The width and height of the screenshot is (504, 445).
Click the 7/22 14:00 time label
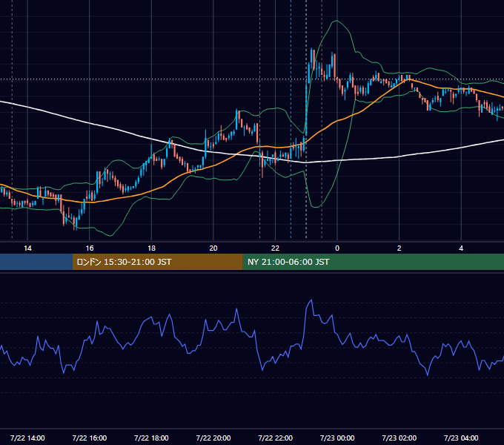pos(27,438)
